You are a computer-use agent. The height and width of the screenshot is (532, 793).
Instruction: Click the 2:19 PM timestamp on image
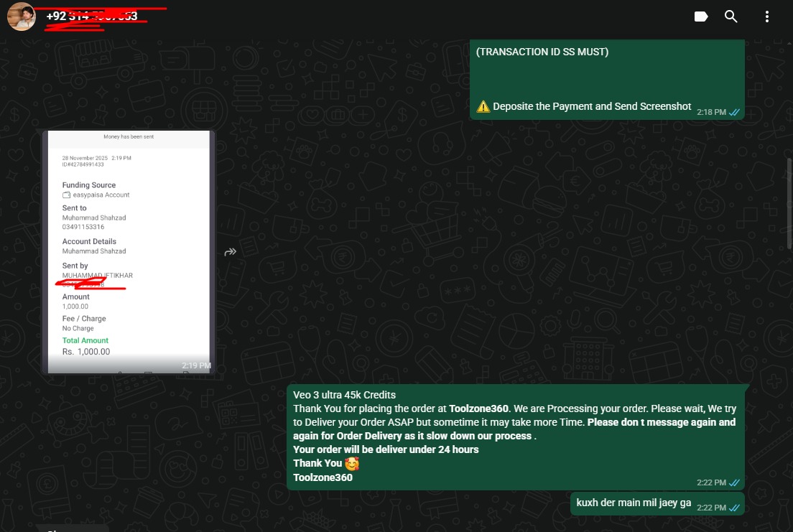point(195,365)
